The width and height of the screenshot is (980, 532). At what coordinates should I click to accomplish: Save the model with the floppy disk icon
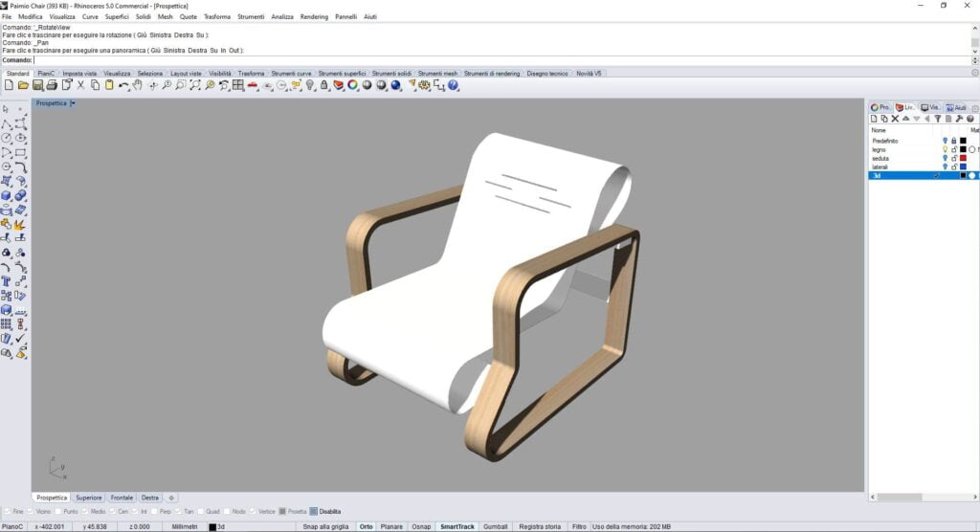pyautogui.click(x=37, y=86)
